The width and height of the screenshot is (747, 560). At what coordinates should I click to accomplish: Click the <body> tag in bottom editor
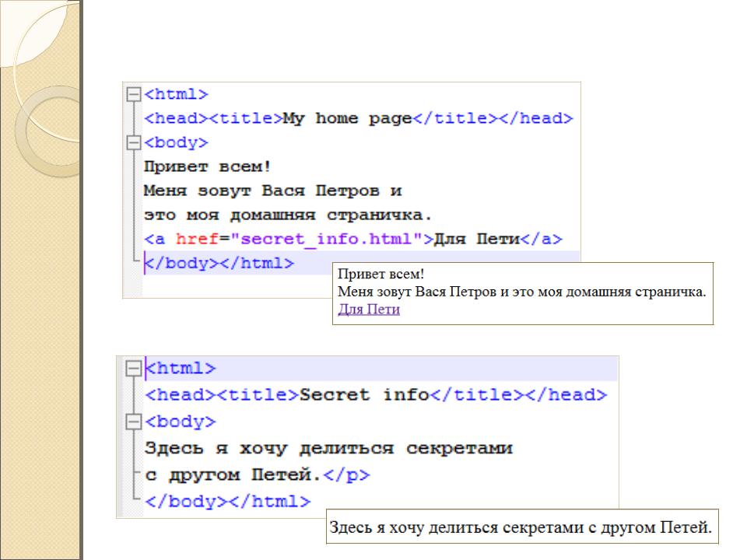pos(180,422)
